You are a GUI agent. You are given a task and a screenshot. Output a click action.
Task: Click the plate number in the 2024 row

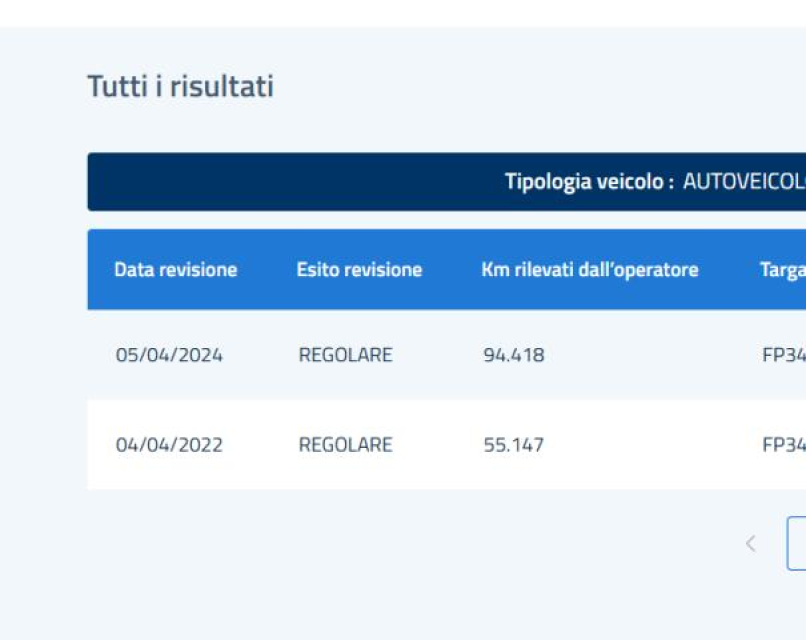pos(783,355)
